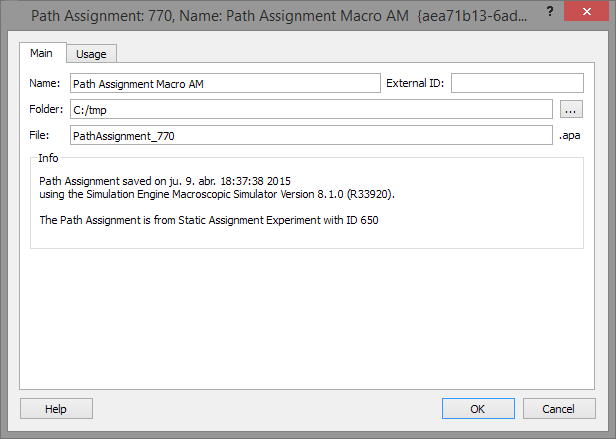Click the application icon in the title bar
Viewport: 616px width, 439px height.
coord(14,16)
